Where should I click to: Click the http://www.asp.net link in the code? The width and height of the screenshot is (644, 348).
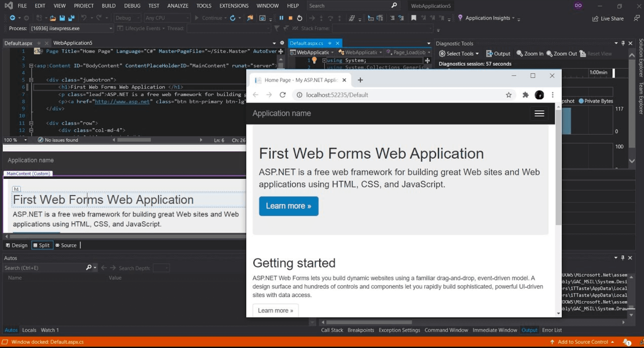tap(122, 101)
